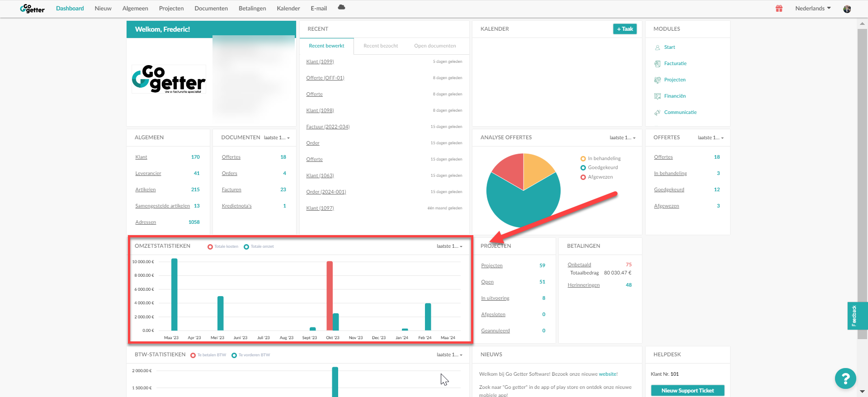Toggle Totale omzet legend in Omzetstatistieken
Viewport: 868px width, 397px height.
[259, 246]
